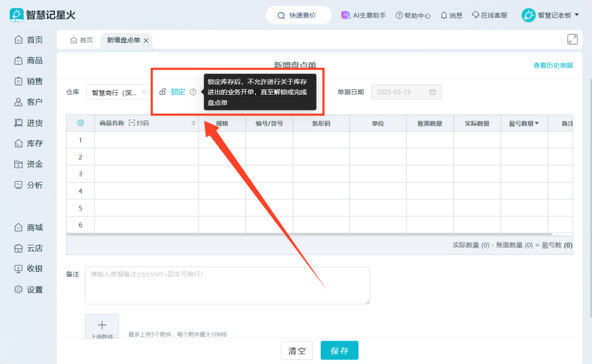The image size is (592, 364).
Task: Click the fullscreen expand icon
Action: (572, 39)
